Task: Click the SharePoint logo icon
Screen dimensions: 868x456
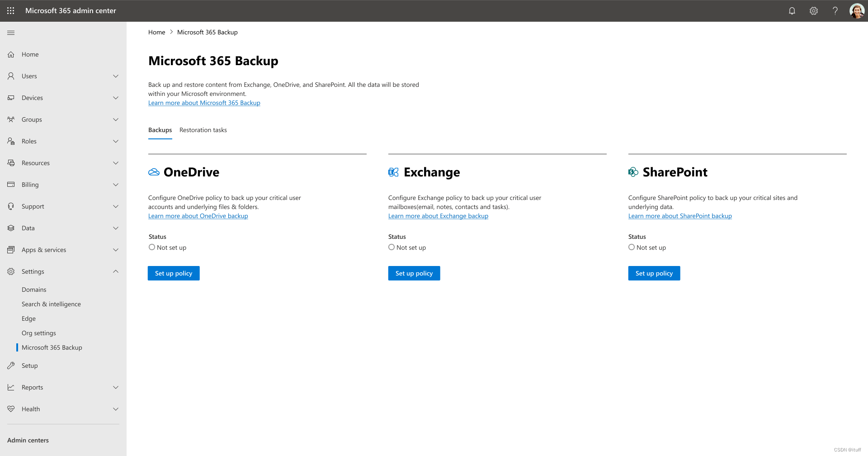Action: tap(633, 172)
